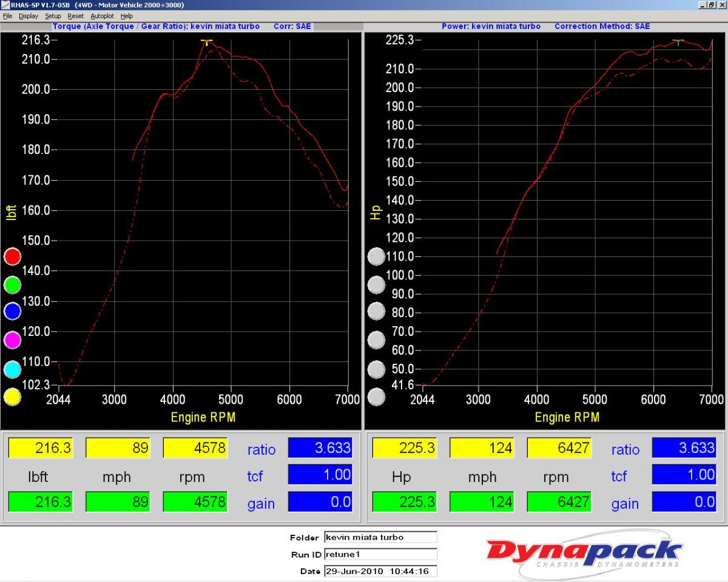Click the Dynapack logo
The image size is (728, 582).
click(584, 552)
